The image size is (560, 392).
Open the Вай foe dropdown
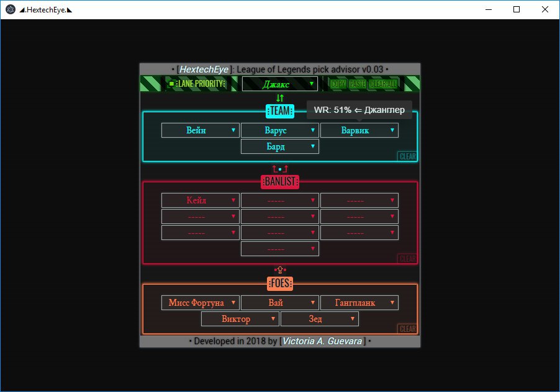coord(280,303)
